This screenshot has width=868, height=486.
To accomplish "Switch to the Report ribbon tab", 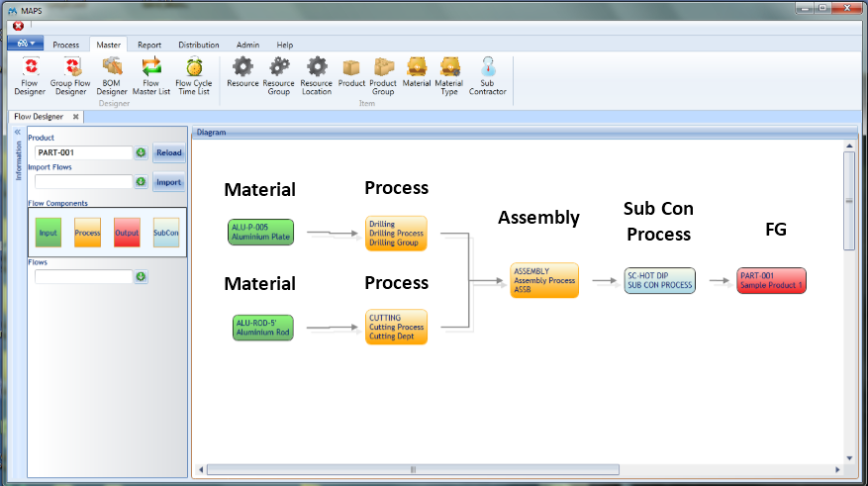I will [149, 45].
